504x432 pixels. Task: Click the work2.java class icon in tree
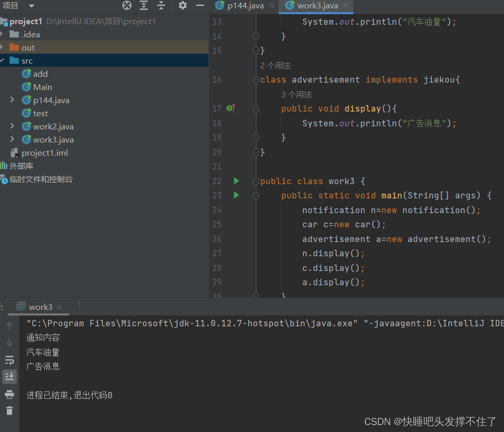[x=26, y=126]
